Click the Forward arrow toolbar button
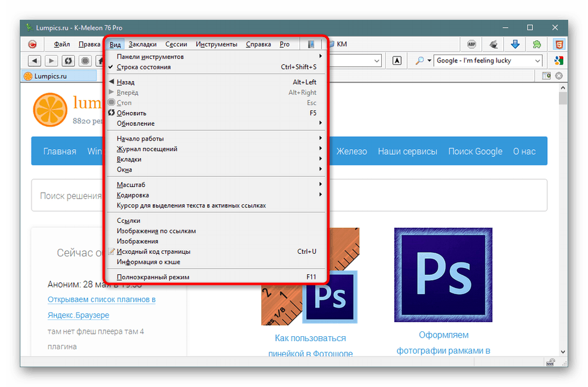 tap(51, 61)
